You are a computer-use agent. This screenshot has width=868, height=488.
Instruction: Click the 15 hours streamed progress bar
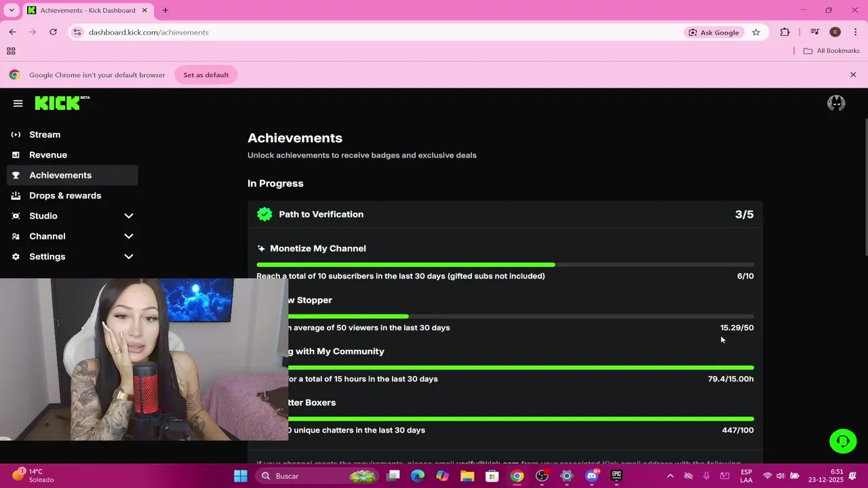pyautogui.click(x=521, y=367)
